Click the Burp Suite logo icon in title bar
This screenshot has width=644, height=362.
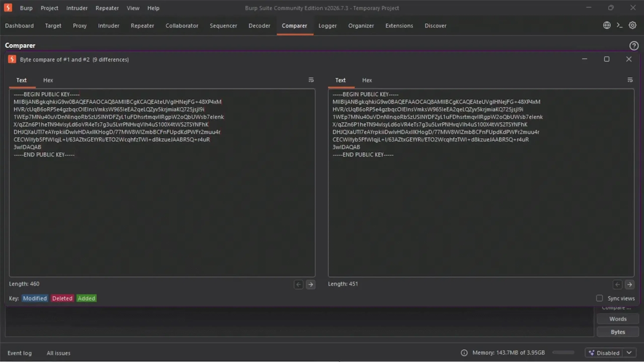8,8
